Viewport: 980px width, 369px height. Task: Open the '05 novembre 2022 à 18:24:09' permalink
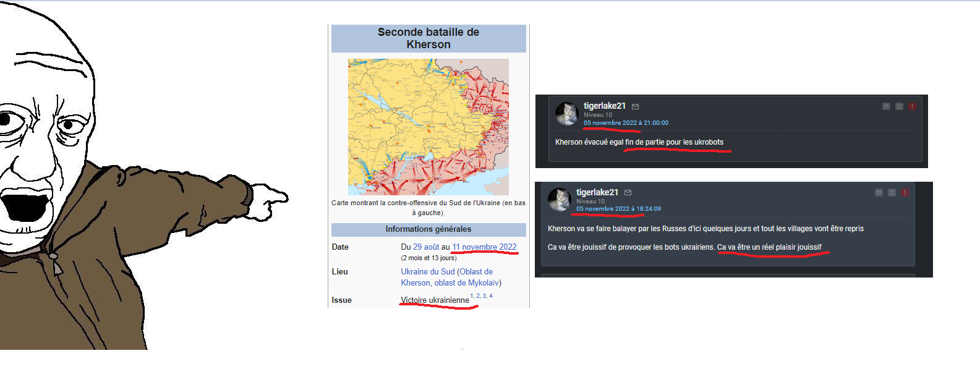pyautogui.click(x=618, y=209)
